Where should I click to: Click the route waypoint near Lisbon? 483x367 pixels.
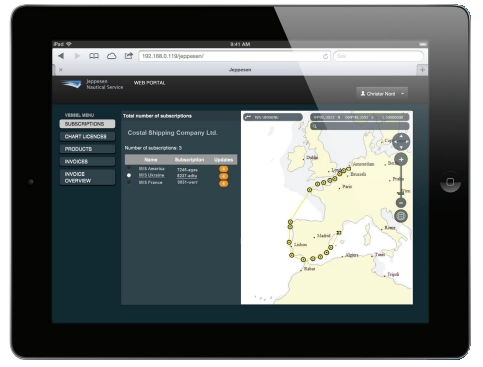click(x=289, y=242)
